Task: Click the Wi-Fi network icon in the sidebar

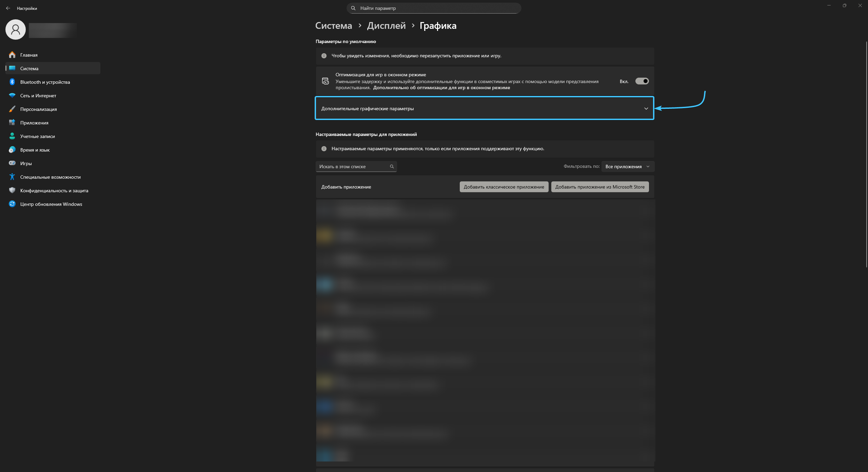Action: tap(12, 96)
